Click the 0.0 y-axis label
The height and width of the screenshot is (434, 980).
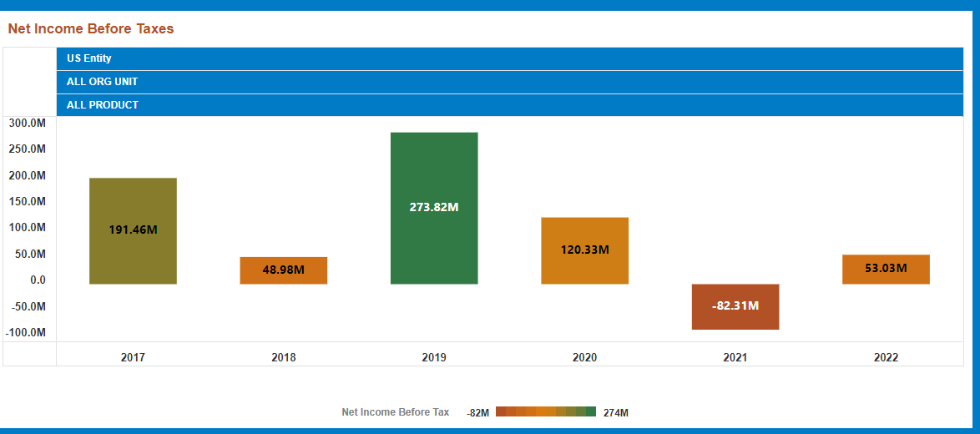pyautogui.click(x=38, y=280)
